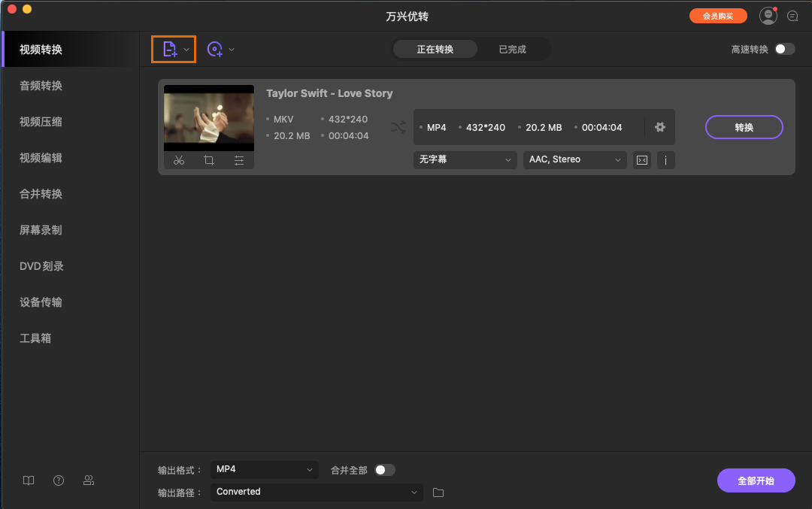Open the 输出格式 MP4 dropdown

(264, 469)
